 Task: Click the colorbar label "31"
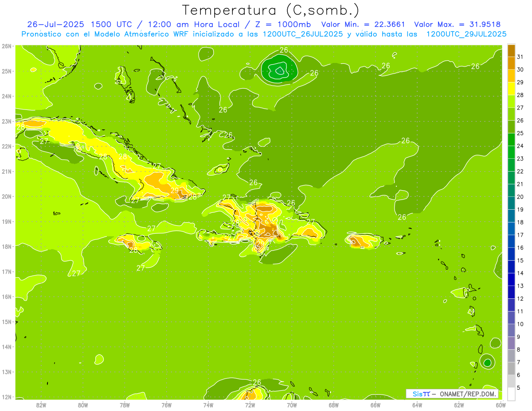coord(520,57)
